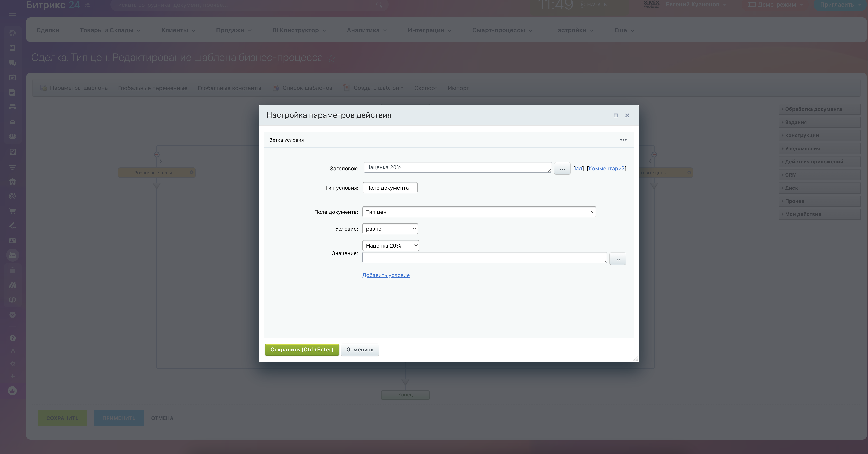Maximize the action settings dialog
This screenshot has height=454, width=868.
point(616,115)
